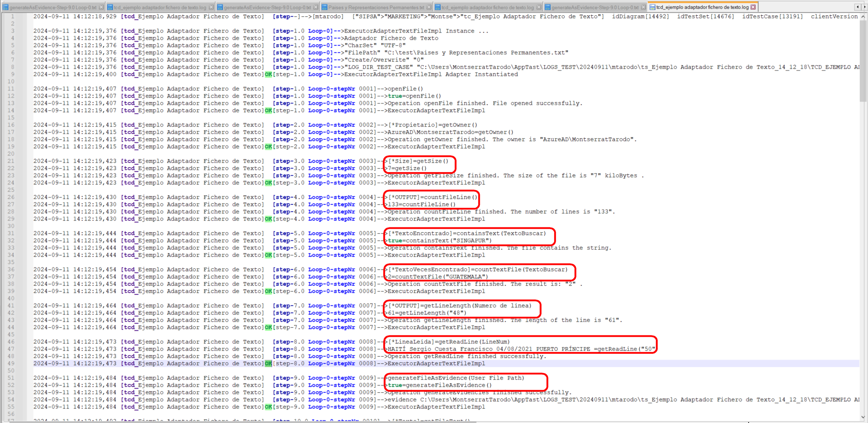Viewport: 868px width, 423px height.
Task: Click line number 1 in the margin
Action: pyautogui.click(x=13, y=16)
